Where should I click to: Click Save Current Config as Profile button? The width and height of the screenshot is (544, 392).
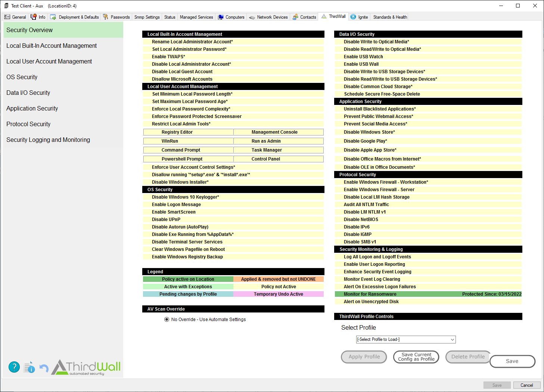pyautogui.click(x=416, y=357)
